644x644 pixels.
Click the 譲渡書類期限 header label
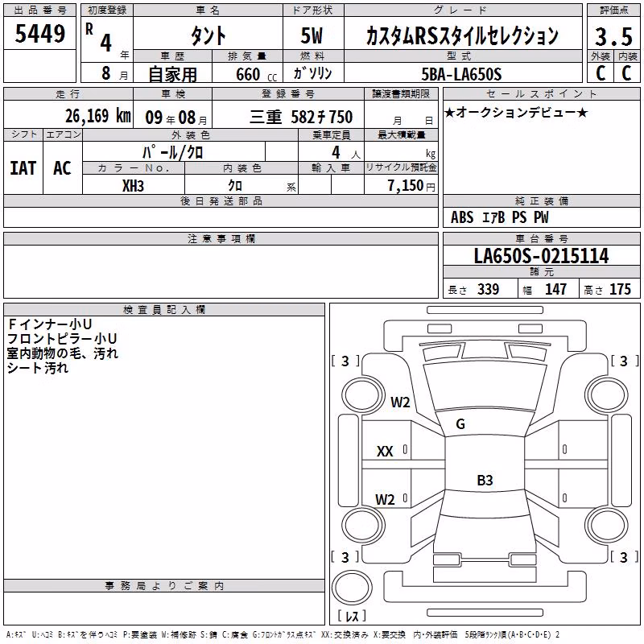pos(401,93)
